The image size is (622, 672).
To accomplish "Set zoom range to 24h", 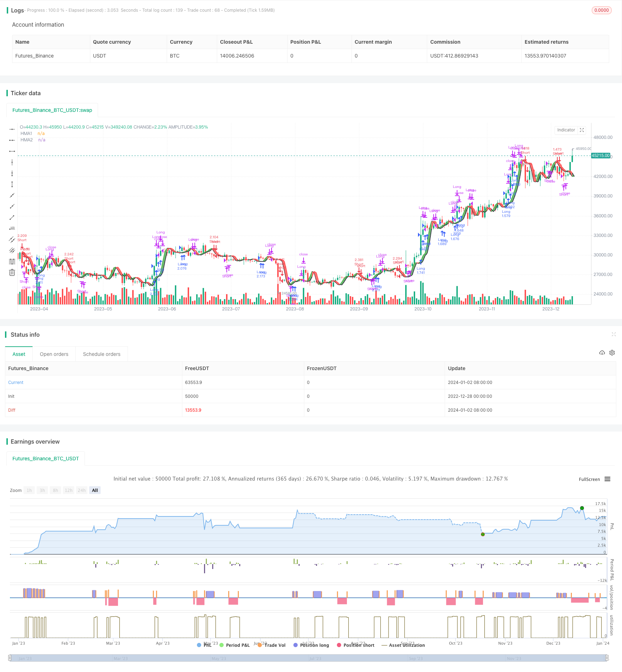I will point(82,490).
